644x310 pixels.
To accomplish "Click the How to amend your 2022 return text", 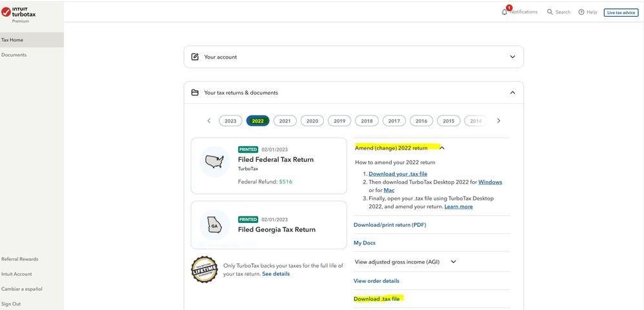I will tap(395, 162).
